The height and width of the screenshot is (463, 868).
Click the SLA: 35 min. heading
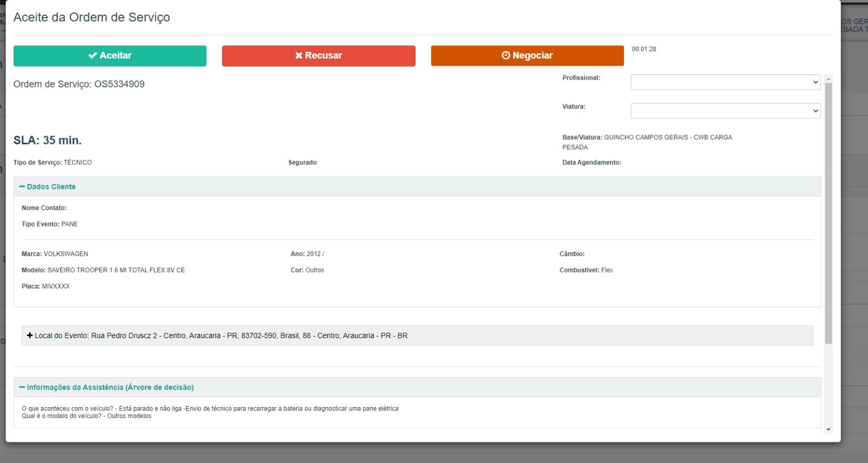(48, 141)
